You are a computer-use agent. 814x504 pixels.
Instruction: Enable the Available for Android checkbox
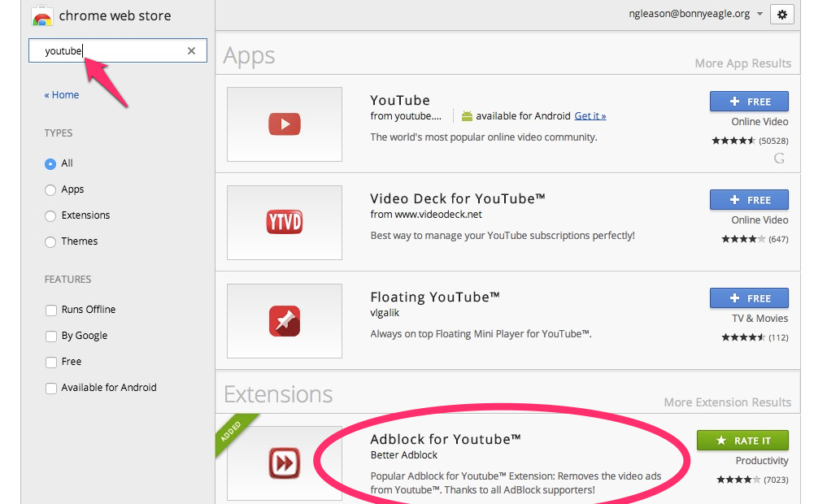click(51, 389)
